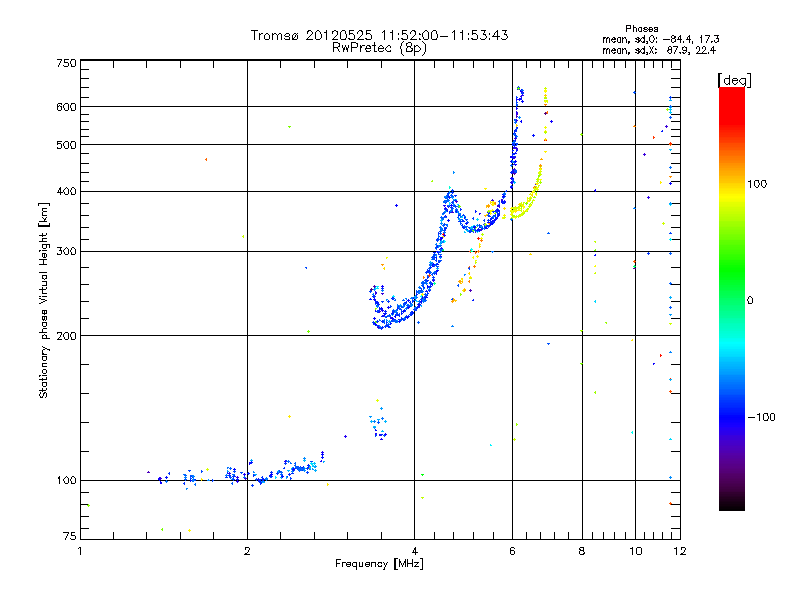Click the y-axis tick label '500'

click(66, 145)
